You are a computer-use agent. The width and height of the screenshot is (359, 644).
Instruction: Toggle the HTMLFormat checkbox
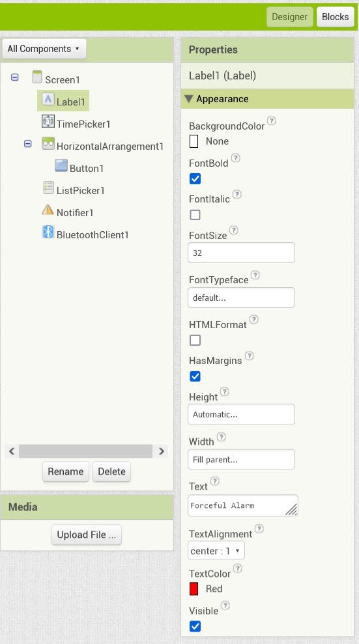pos(195,340)
